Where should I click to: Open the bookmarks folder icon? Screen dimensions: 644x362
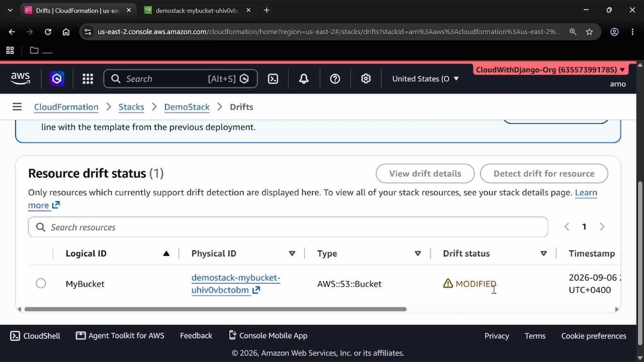34,50
